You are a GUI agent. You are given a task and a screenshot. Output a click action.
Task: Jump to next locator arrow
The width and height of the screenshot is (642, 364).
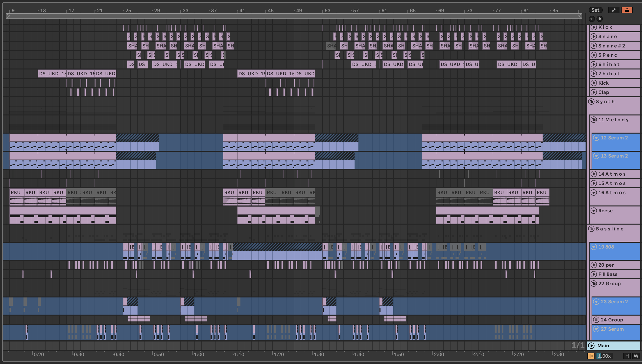[600, 19]
